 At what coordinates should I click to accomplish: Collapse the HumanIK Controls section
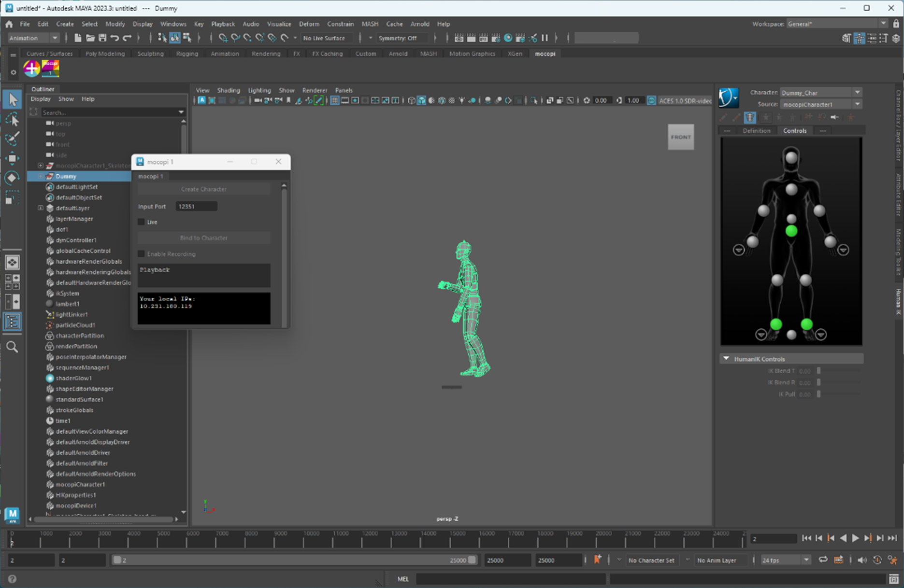tap(726, 359)
